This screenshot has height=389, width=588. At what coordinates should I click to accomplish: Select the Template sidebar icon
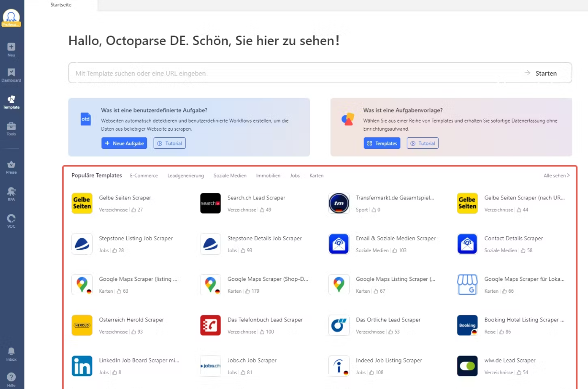[11, 99]
